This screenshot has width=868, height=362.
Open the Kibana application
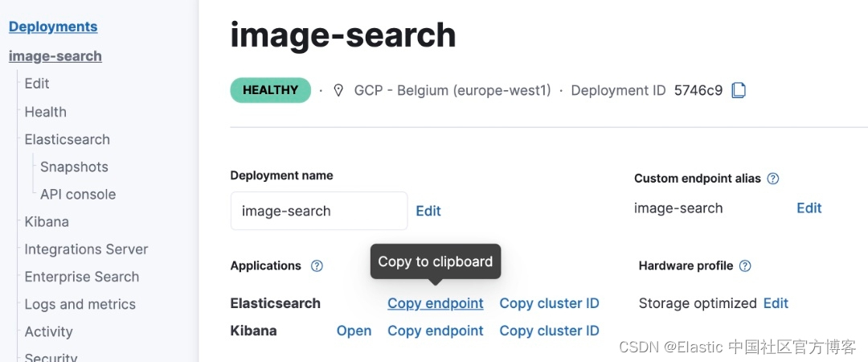354,331
